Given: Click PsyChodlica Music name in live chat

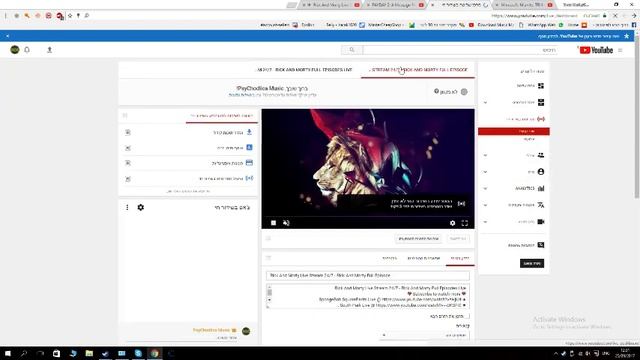Looking at the screenshot, I should point(211,330).
